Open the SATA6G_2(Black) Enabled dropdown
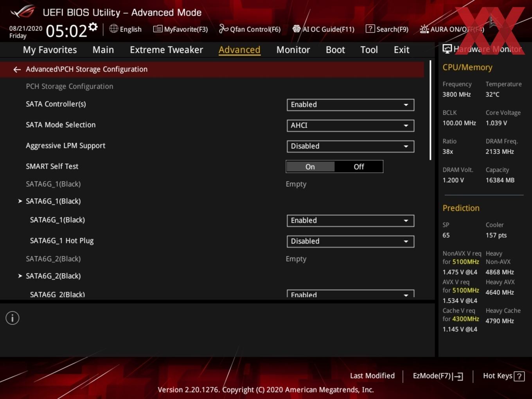The width and height of the screenshot is (532, 399). (x=350, y=294)
